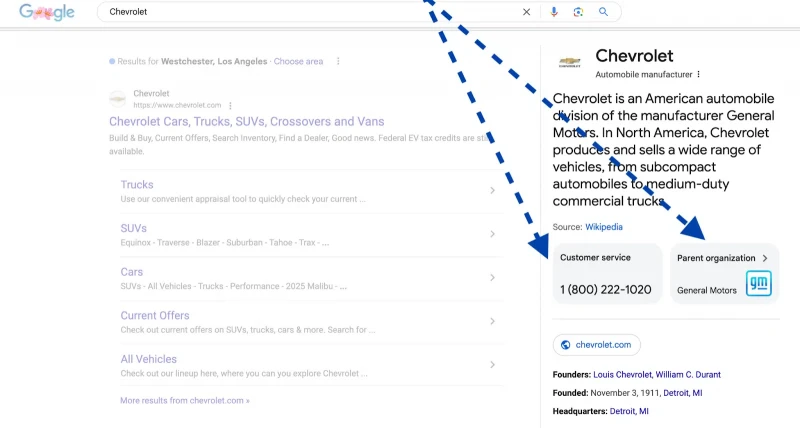Click the chevrolet.com website button
Viewport: 800px width, 428px height.
(x=596, y=345)
